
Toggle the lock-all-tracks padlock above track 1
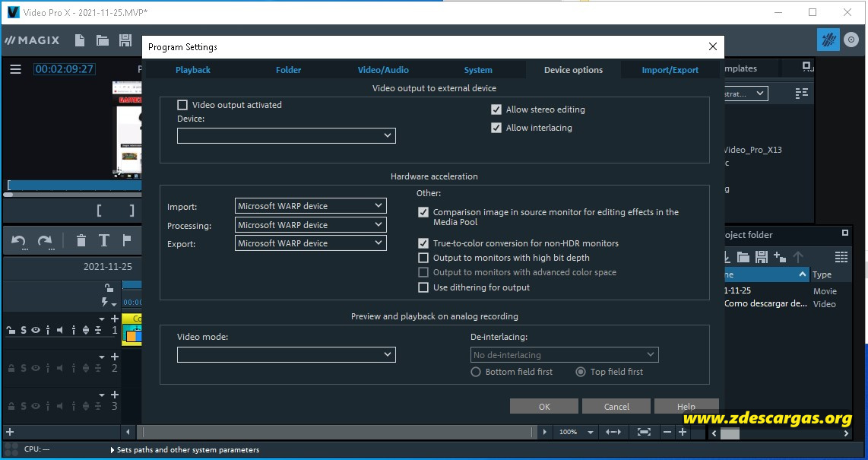click(109, 287)
